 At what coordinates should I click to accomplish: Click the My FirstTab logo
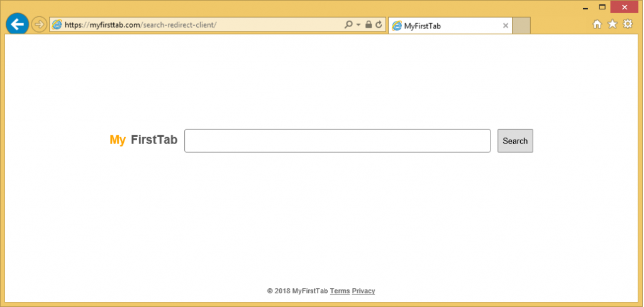(143, 140)
